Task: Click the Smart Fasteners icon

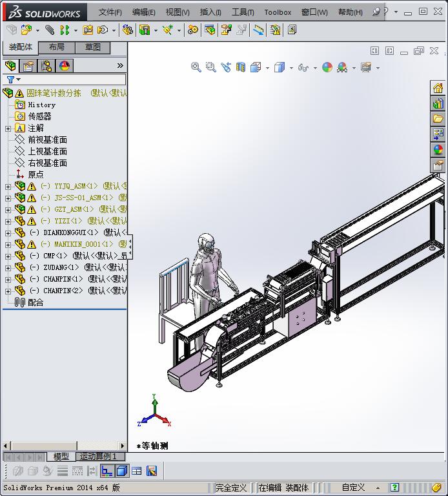Action: [x=88, y=30]
